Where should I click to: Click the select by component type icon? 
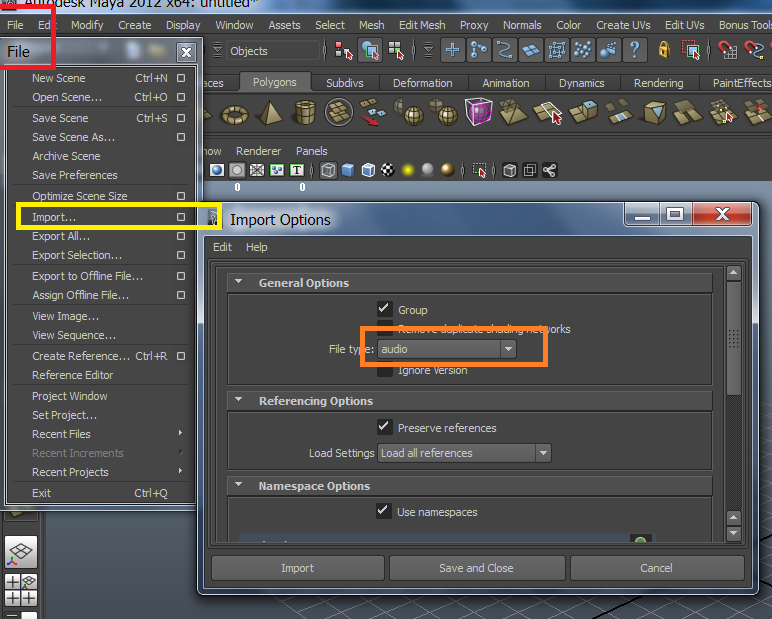396,50
